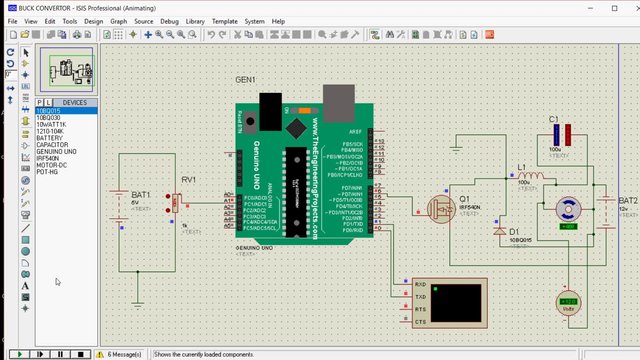
Task: Click the L library manage button
Action: point(48,102)
